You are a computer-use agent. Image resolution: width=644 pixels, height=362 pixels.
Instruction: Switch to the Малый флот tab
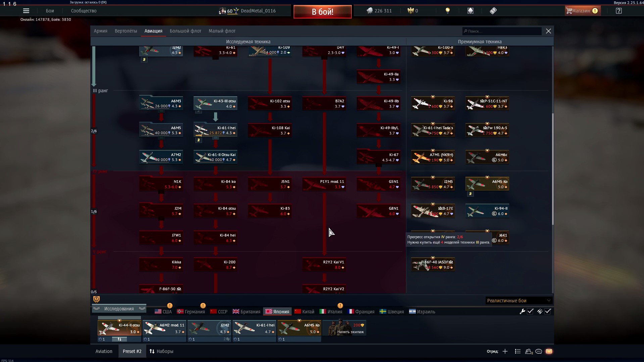click(x=222, y=31)
